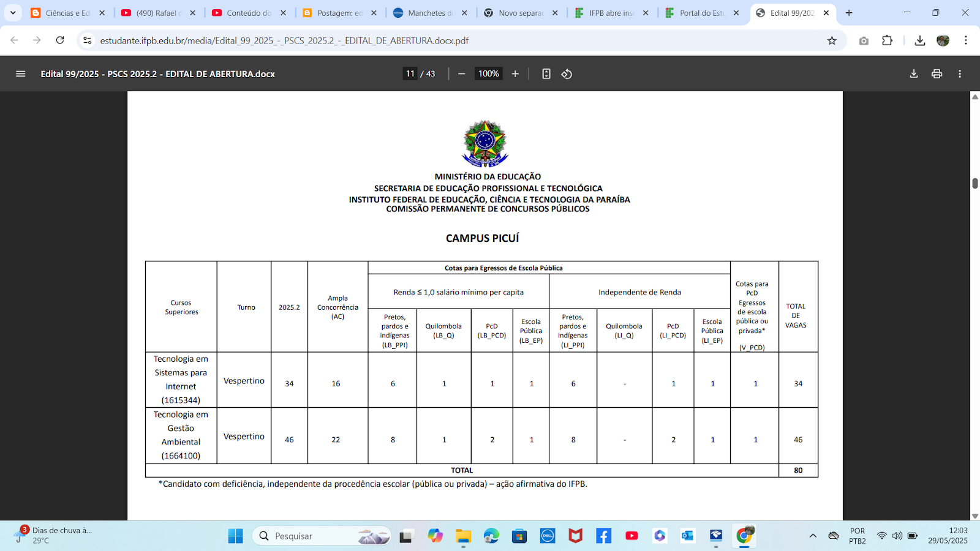Switch to Ciências e Ed tab
This screenshot has width=980, height=551.
pos(67,13)
